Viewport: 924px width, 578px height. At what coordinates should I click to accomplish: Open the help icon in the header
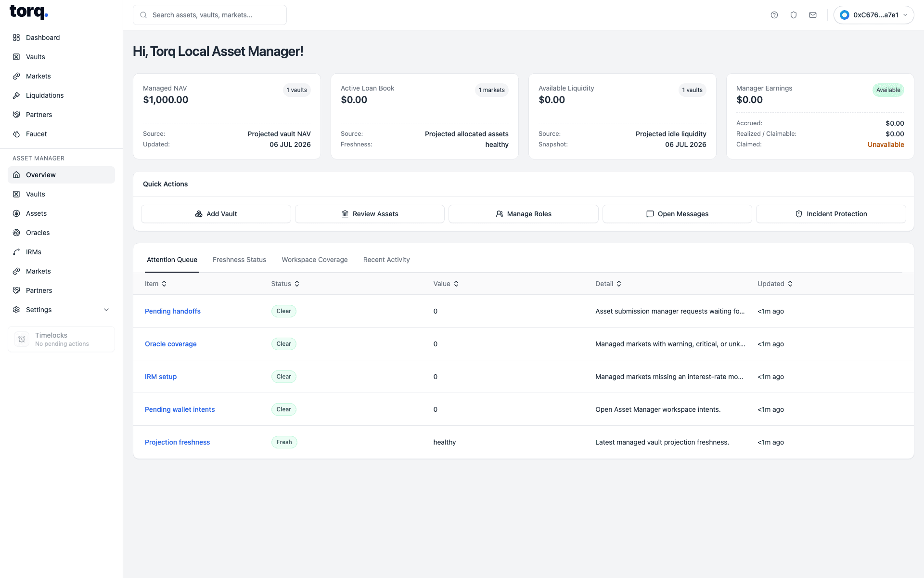(774, 15)
